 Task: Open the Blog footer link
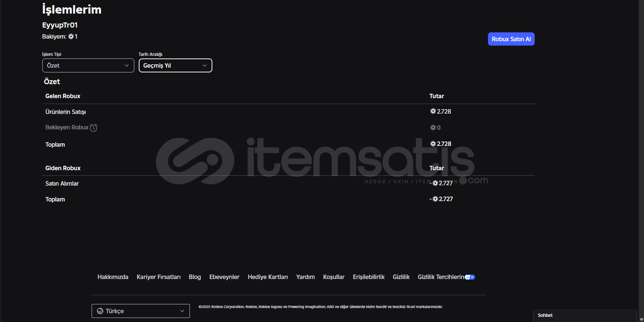pyautogui.click(x=195, y=277)
